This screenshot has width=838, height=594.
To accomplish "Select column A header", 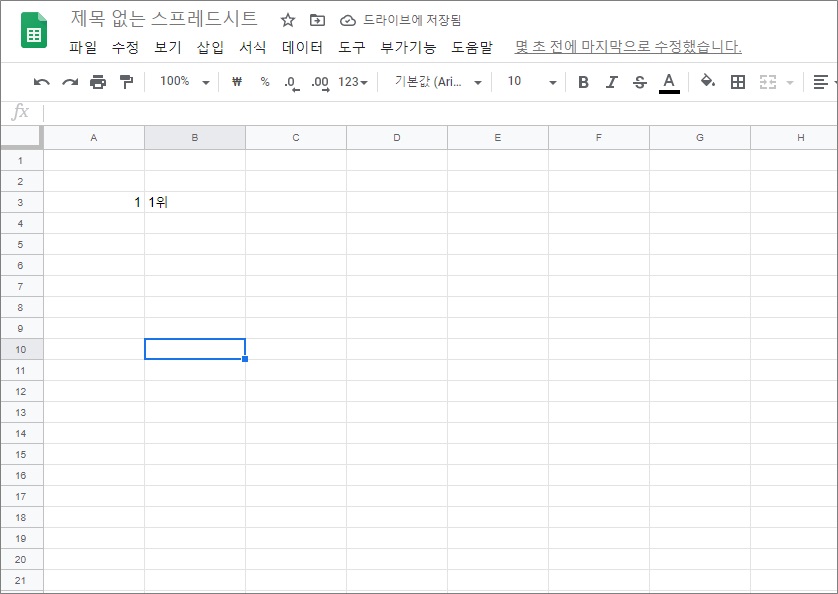I will pyautogui.click(x=94, y=137).
